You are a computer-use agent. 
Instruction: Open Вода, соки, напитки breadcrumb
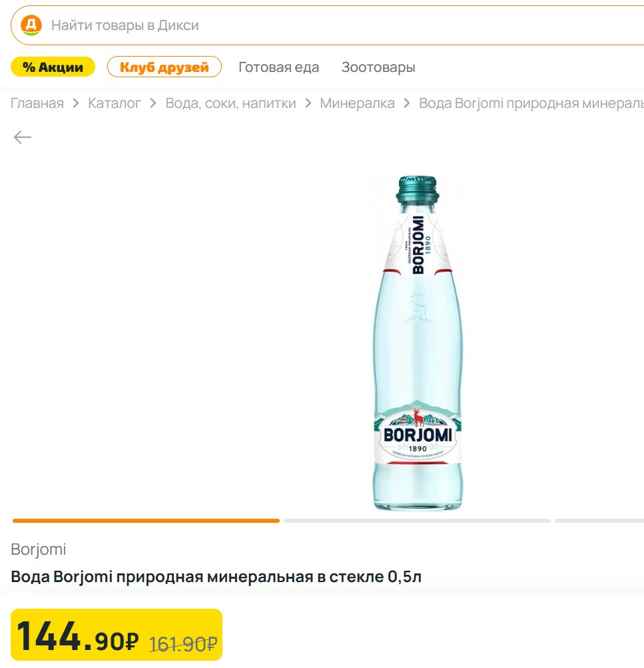[230, 103]
